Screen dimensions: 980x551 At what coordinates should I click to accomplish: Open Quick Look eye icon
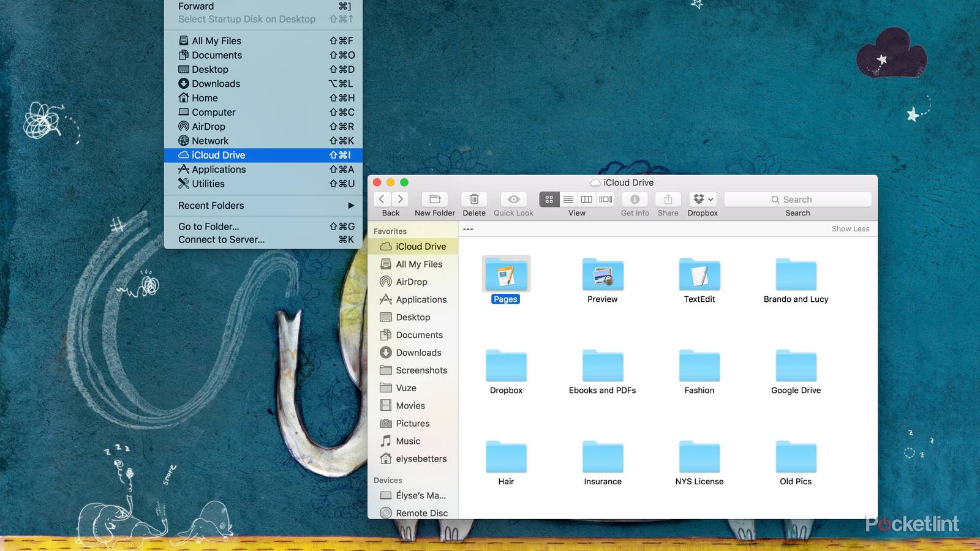(513, 199)
